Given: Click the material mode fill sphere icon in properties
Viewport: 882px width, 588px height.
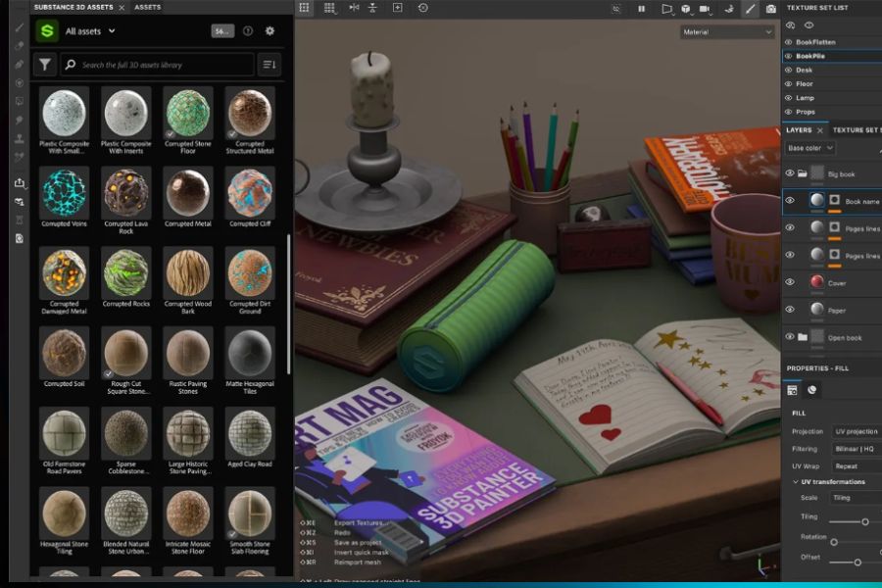Looking at the screenshot, I should coord(811,390).
